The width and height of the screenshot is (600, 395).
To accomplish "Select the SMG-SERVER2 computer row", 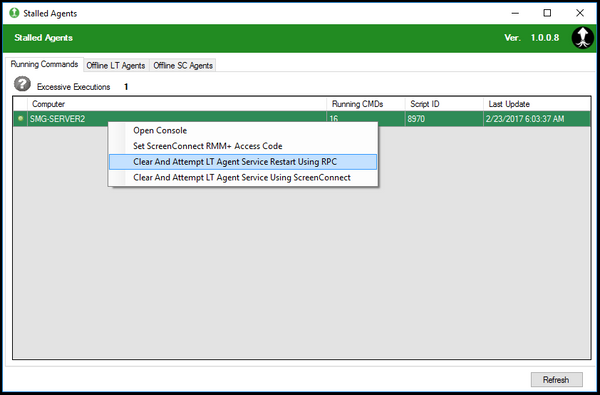I will tap(302, 119).
